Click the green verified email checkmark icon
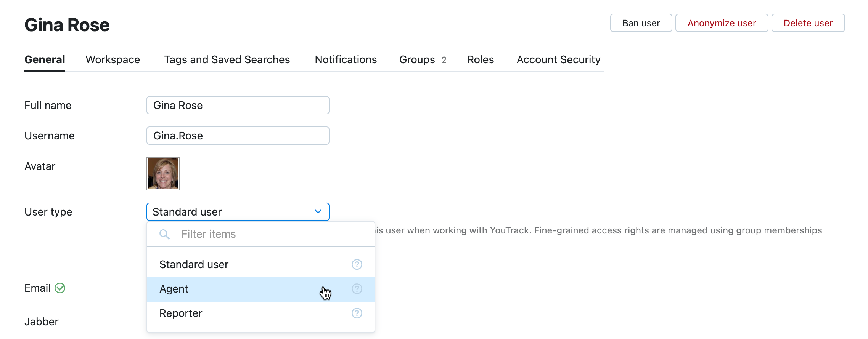The height and width of the screenshot is (339, 868). (60, 288)
